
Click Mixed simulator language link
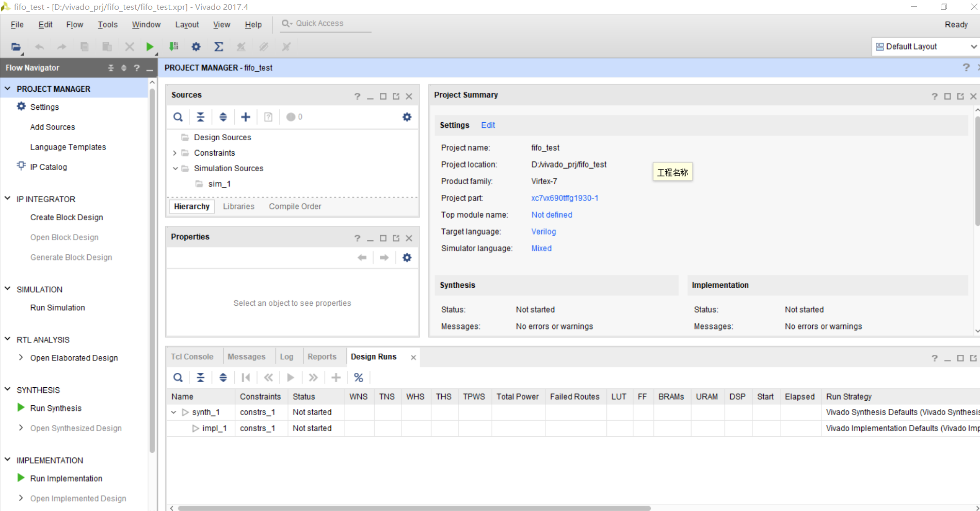[x=541, y=249]
